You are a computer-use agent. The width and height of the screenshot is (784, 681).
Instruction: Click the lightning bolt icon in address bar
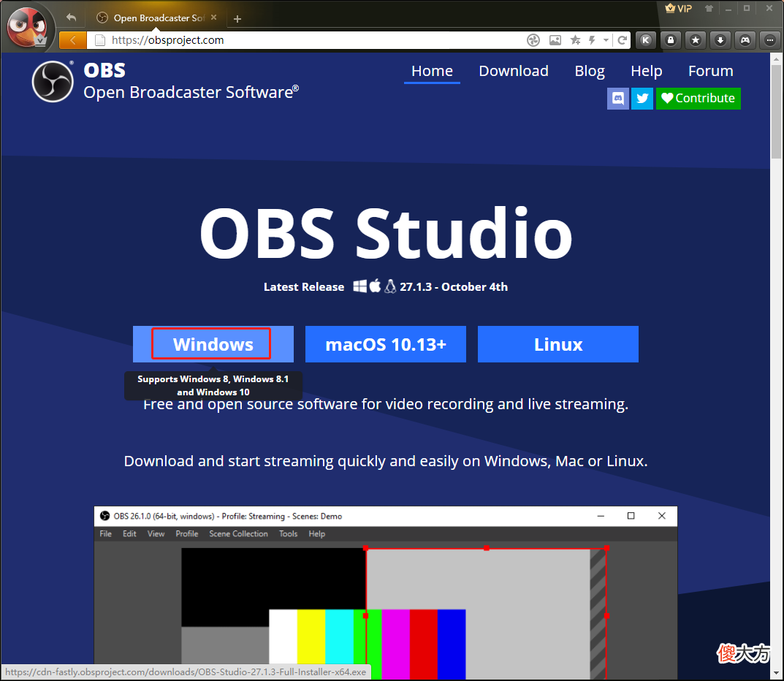point(592,40)
